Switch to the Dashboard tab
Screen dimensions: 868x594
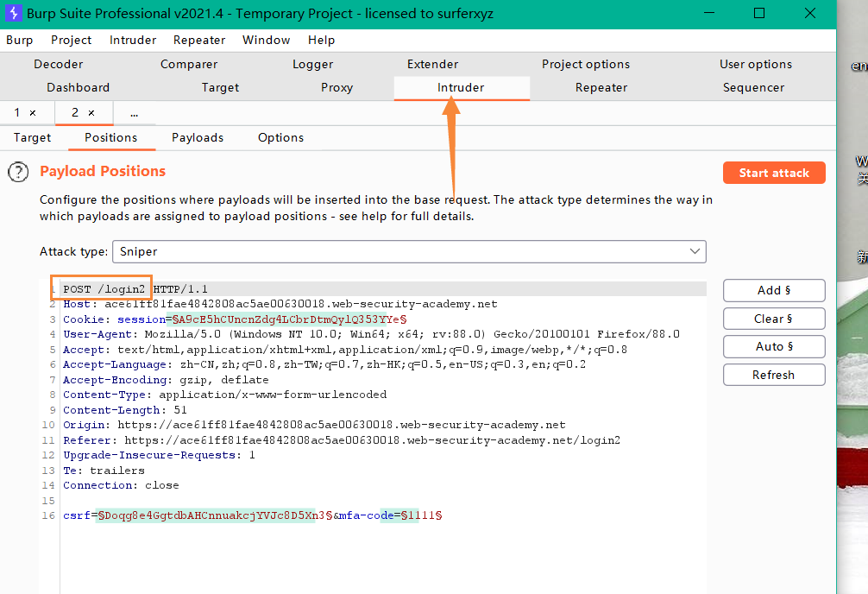(x=78, y=87)
